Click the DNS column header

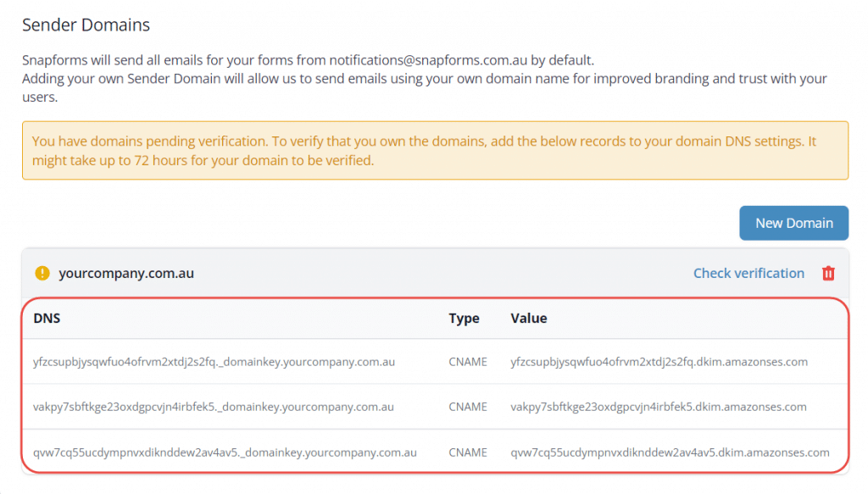[x=47, y=319]
